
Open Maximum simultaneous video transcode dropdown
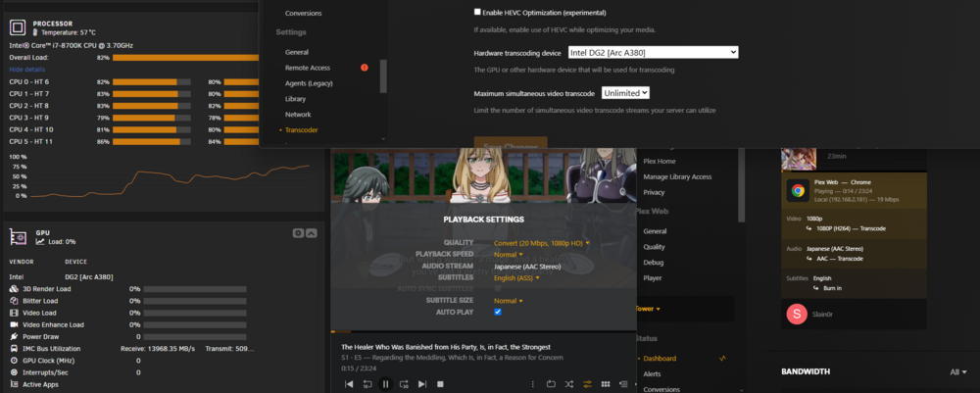click(625, 92)
